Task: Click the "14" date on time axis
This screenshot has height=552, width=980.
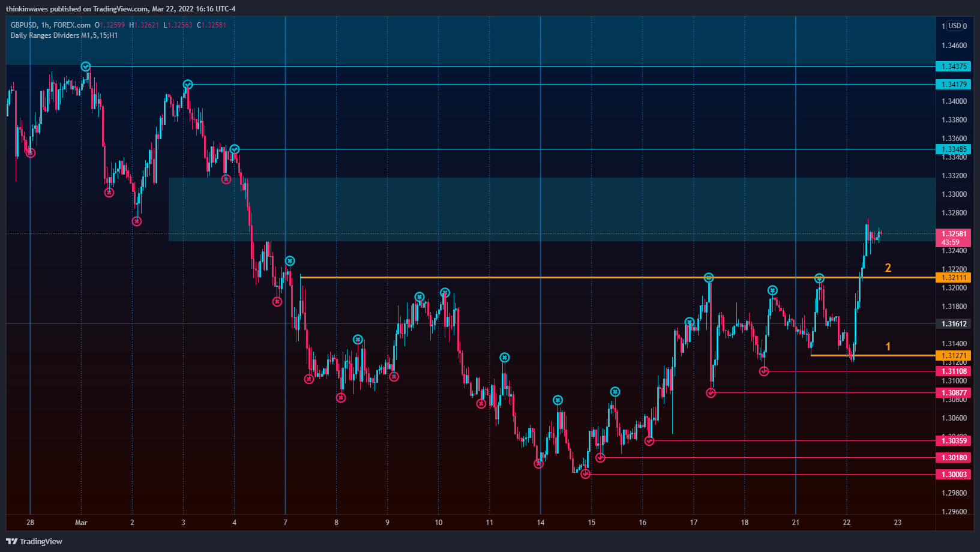Action: pos(541,523)
